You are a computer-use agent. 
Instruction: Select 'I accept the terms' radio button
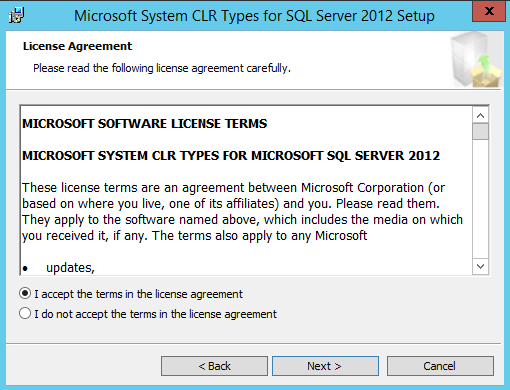(x=25, y=294)
